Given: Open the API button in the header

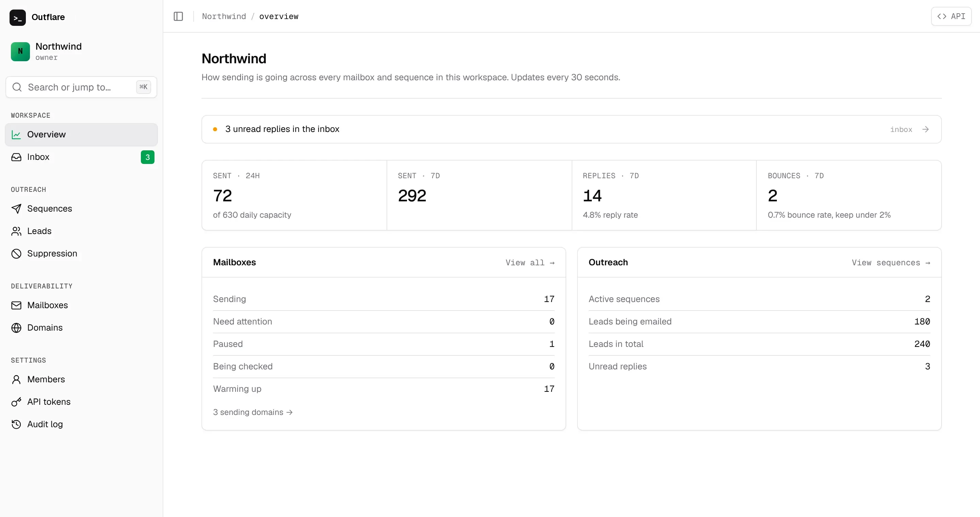Looking at the screenshot, I should coord(951,16).
